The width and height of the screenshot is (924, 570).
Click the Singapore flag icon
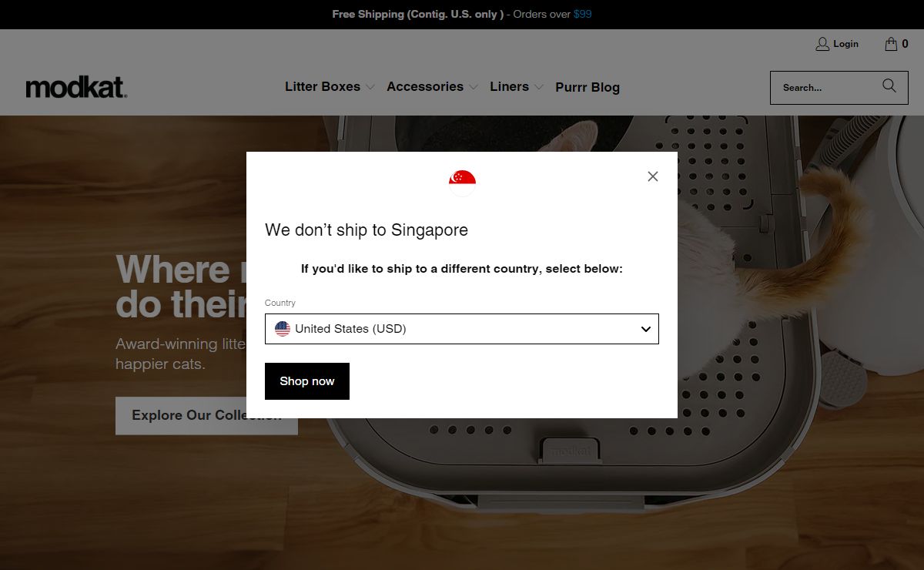(462, 183)
